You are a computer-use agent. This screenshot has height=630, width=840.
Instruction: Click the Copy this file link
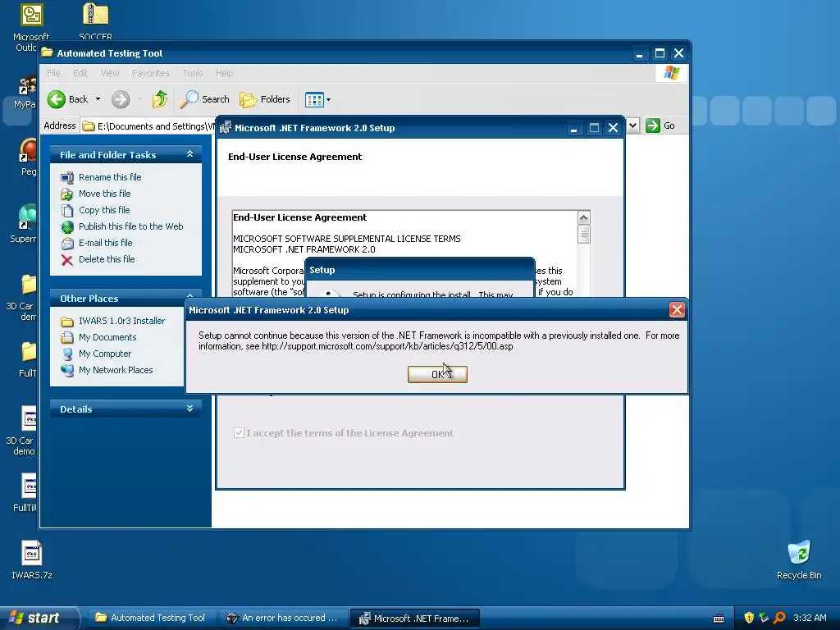pyautogui.click(x=104, y=210)
